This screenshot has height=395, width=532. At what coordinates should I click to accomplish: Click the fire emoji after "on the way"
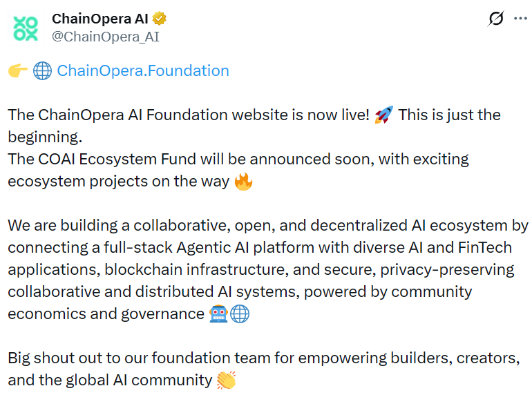(x=243, y=181)
